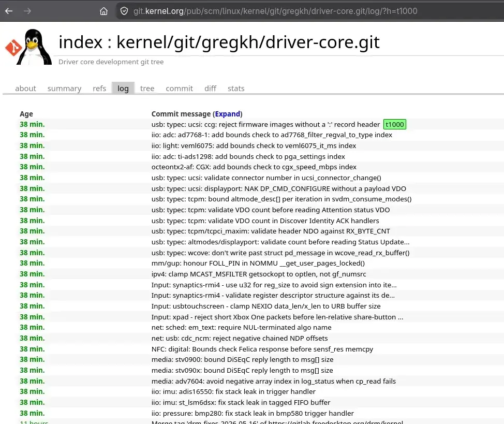Open commit 'ipv4: clamp MCAST_MSFILTER getsockopt'
This screenshot has width=504, height=424.
coord(259,274)
